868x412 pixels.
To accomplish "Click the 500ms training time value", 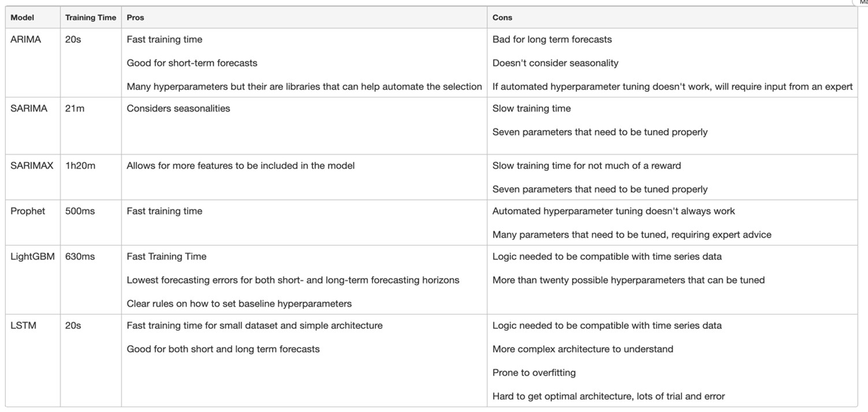I will 80,211.
